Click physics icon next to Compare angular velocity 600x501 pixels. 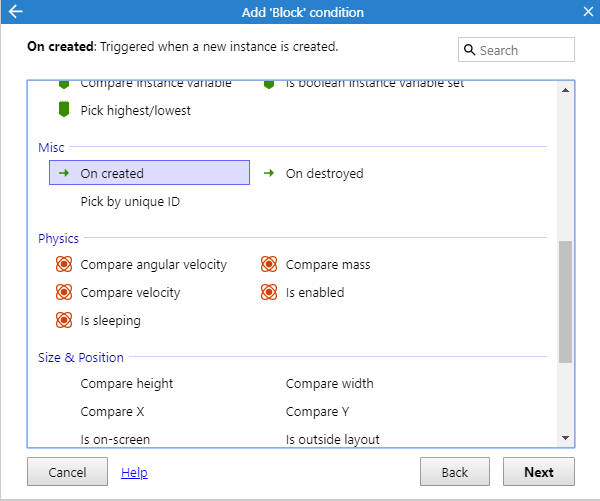64,265
